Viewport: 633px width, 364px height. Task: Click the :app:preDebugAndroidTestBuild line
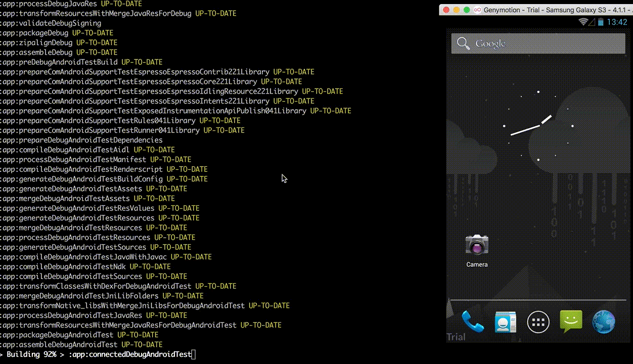click(x=81, y=62)
